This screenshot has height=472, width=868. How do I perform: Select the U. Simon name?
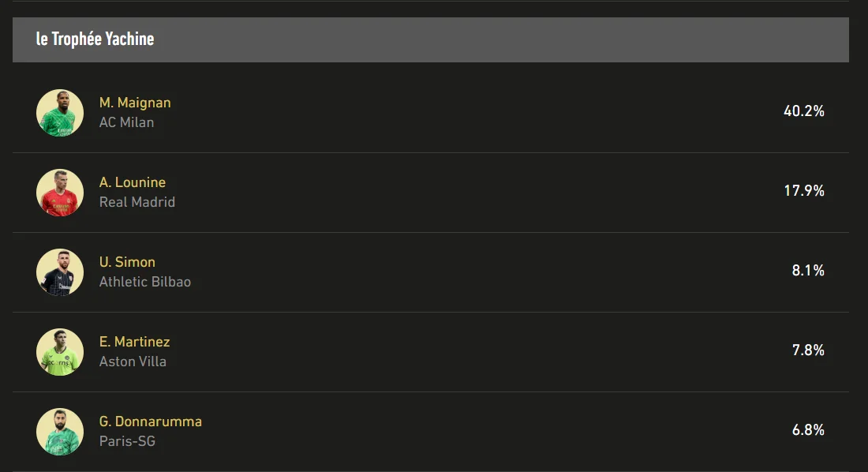coord(127,262)
